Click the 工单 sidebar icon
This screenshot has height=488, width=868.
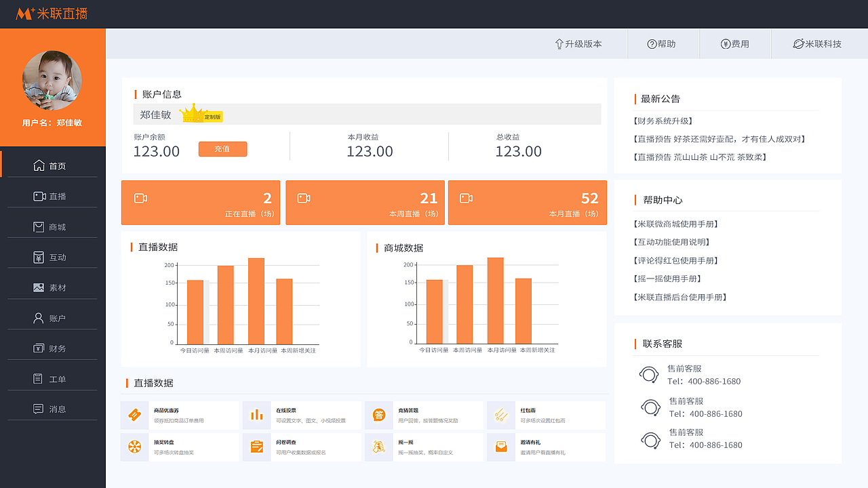click(x=39, y=379)
